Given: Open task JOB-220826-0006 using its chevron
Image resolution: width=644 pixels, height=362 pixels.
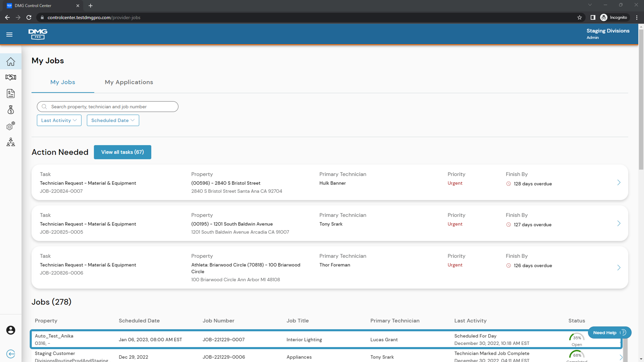Looking at the screenshot, I should coord(619,268).
